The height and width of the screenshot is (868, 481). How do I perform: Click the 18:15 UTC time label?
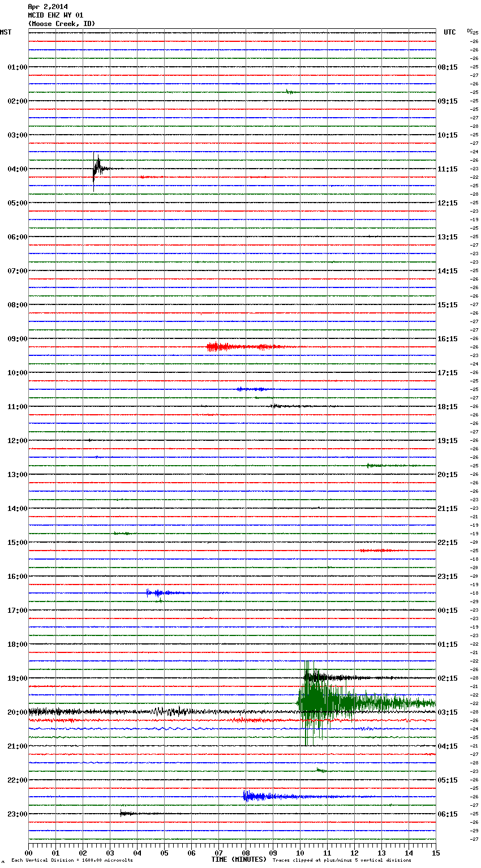click(x=448, y=407)
